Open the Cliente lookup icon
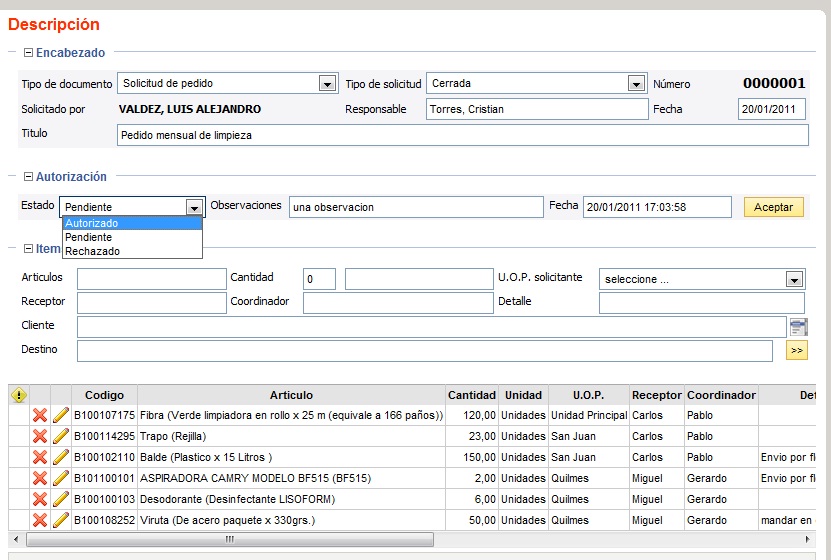The image size is (831, 560). pos(798,327)
